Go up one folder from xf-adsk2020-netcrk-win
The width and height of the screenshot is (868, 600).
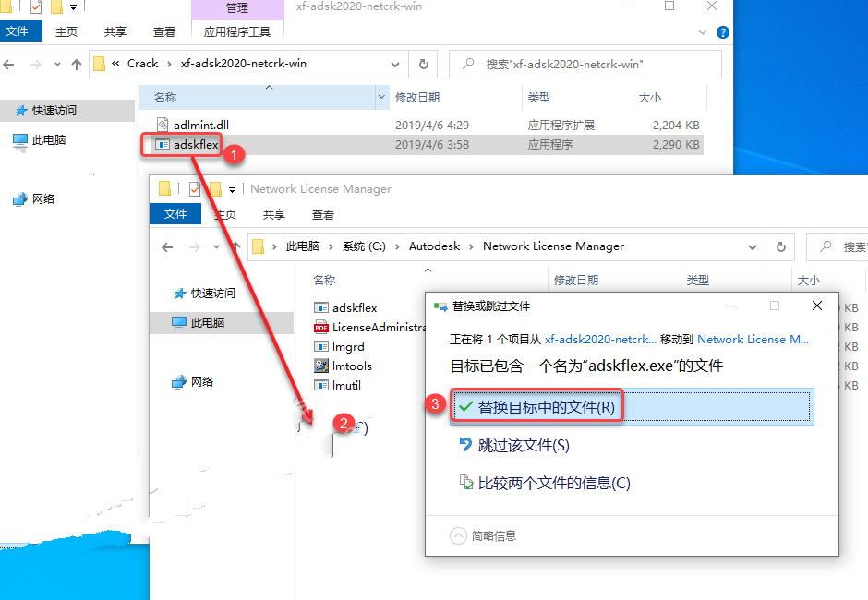77,65
